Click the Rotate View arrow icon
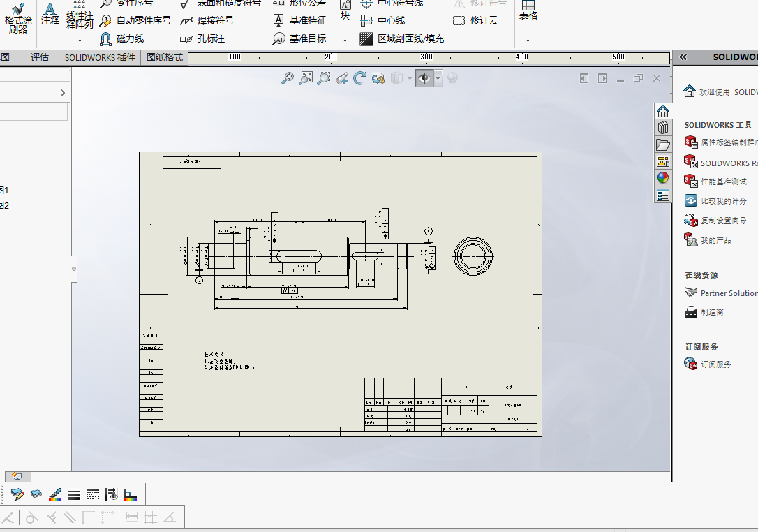Screen dimensions: 758x532 click(359, 78)
